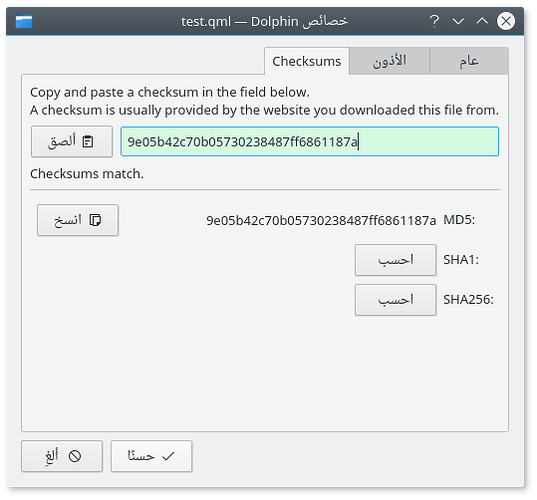Image resolution: width=537 pixels, height=500 pixels.
Task: Click the dialog title "test.qml — Dolphin"
Action: point(240,22)
